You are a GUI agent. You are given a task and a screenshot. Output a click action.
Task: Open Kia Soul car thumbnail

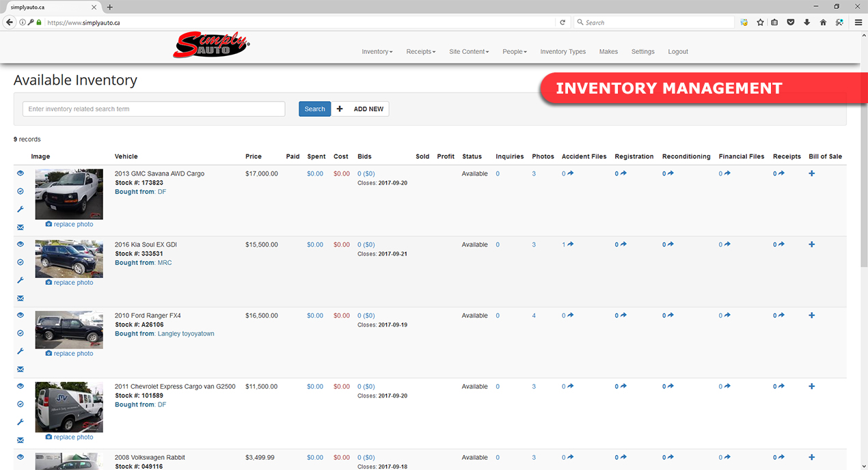click(69, 259)
